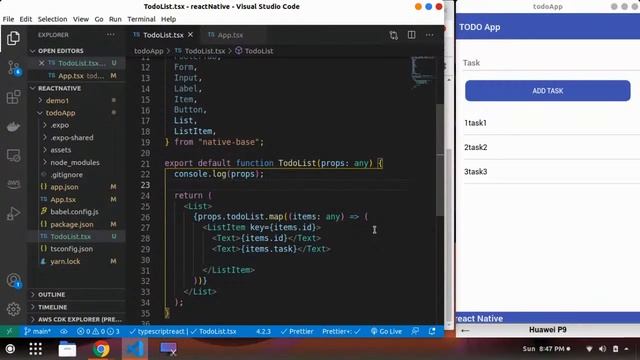Split the editor to the right

click(x=411, y=35)
